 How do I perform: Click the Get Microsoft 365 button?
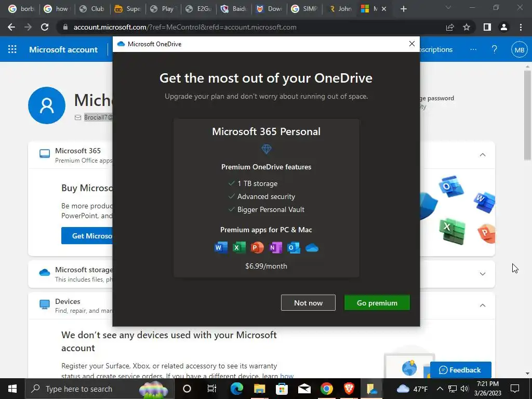[87, 236]
